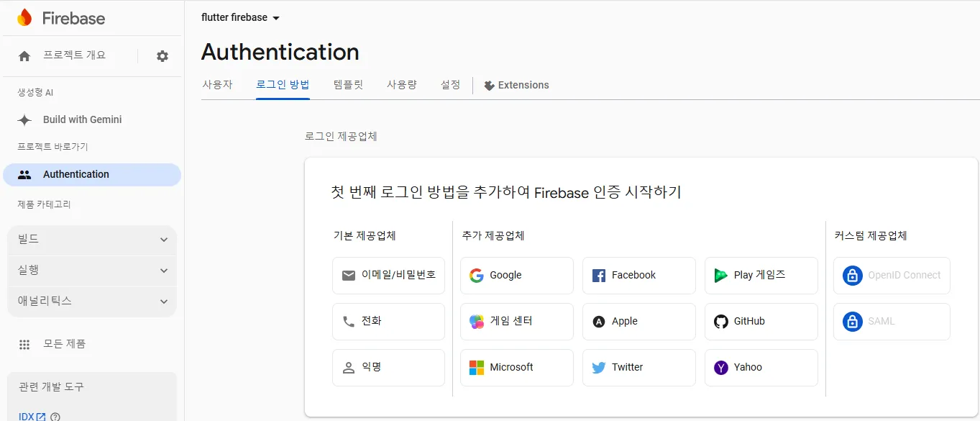
Task: Select the Apple provider button
Action: (x=639, y=322)
